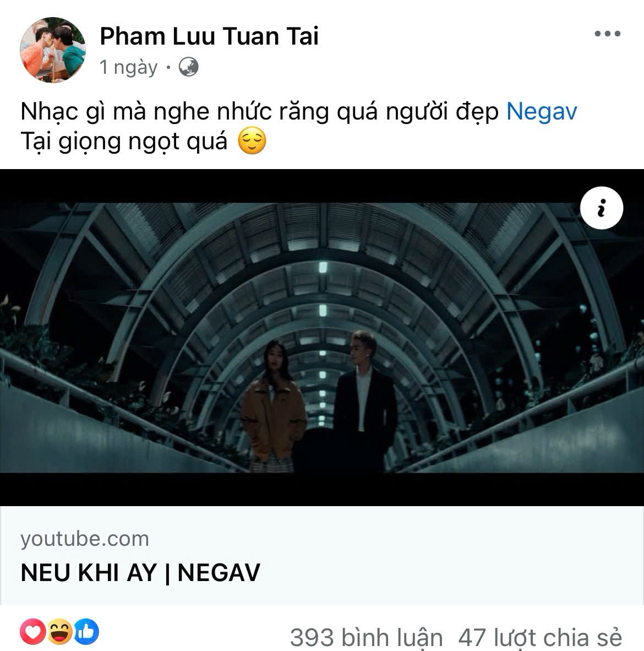The image size is (644, 651).
Task: Open the video preview thumbnail
Action: click(x=322, y=337)
